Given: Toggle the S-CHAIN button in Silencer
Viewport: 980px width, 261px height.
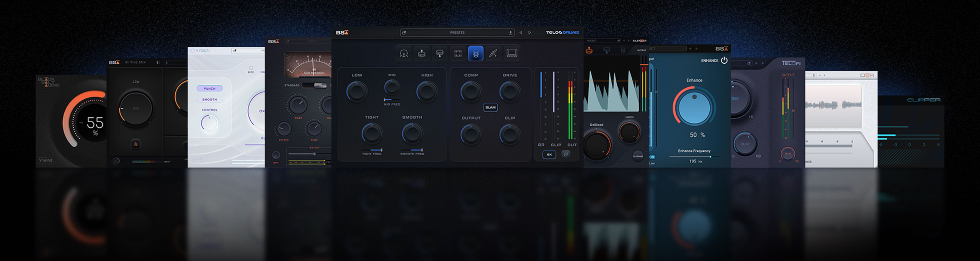Looking at the screenshot, I should pyautogui.click(x=637, y=156).
